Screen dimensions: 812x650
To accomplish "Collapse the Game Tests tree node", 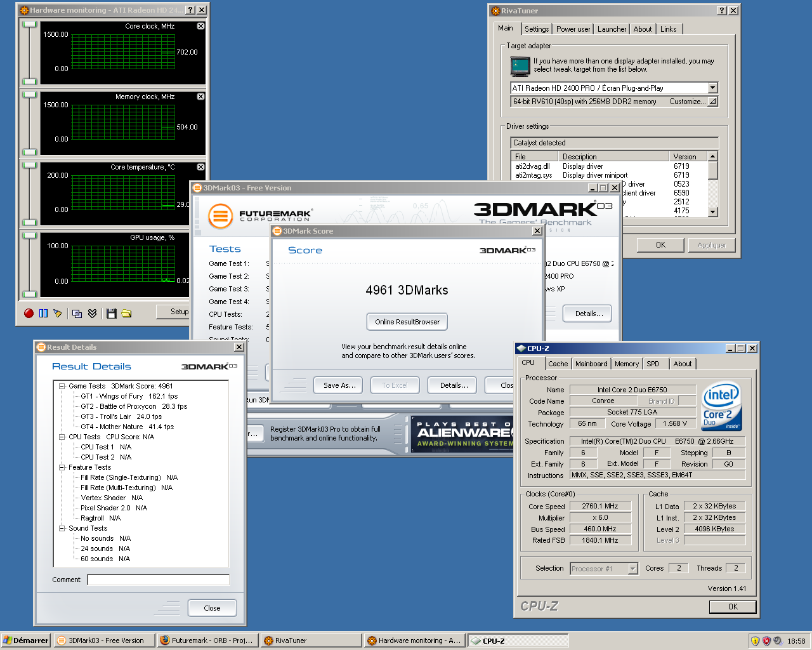I will pos(62,386).
